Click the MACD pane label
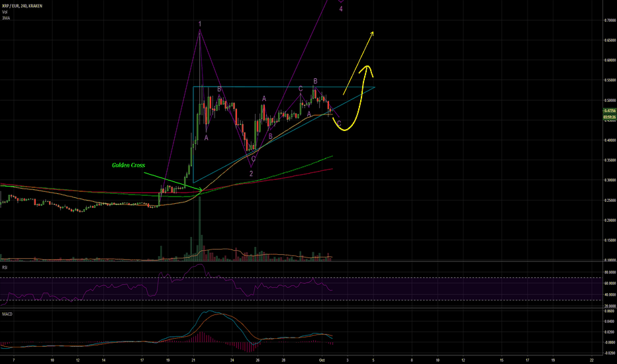Viewport: 617px width, 364px height. pyautogui.click(x=7, y=314)
